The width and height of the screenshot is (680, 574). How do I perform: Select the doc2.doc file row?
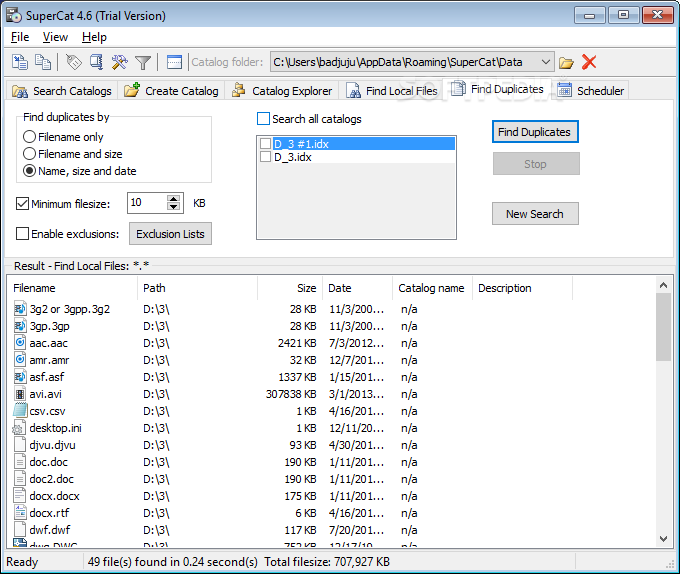[x=331, y=479]
